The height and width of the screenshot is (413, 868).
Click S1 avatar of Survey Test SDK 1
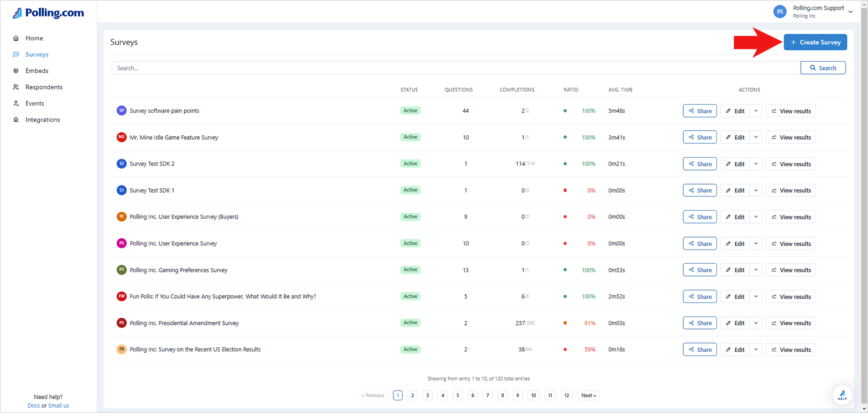click(x=121, y=190)
